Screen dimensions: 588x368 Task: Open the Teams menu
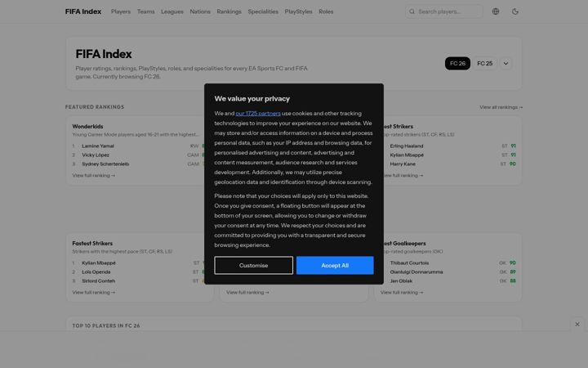[146, 11]
